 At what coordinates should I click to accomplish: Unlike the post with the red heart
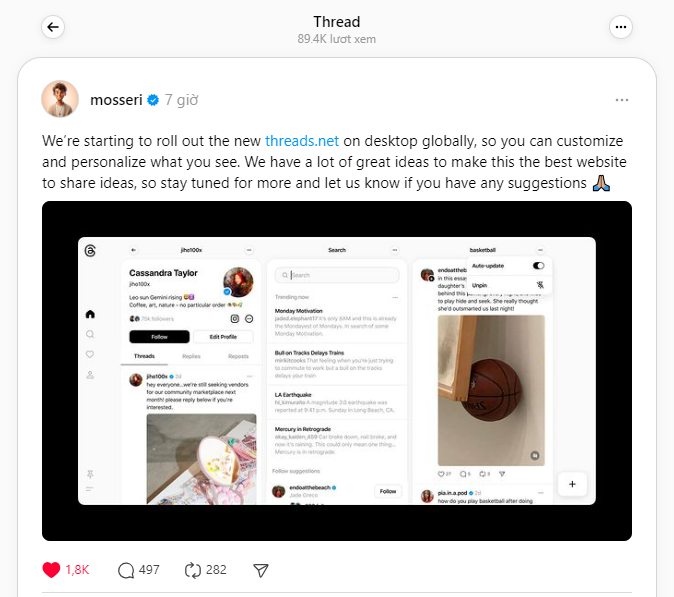point(51,570)
